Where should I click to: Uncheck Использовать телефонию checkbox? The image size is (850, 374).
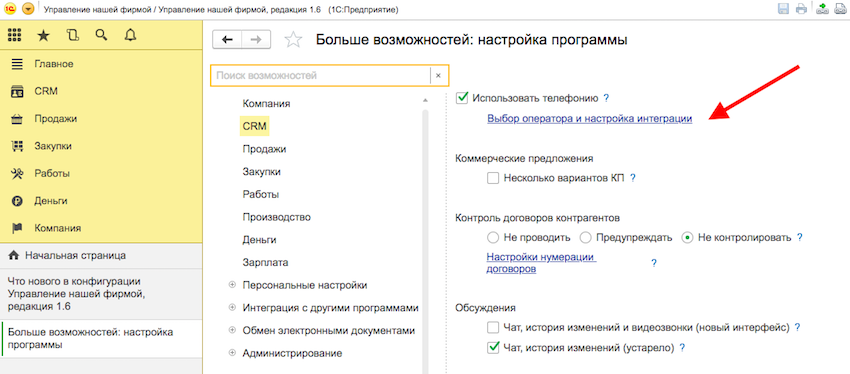pos(462,98)
